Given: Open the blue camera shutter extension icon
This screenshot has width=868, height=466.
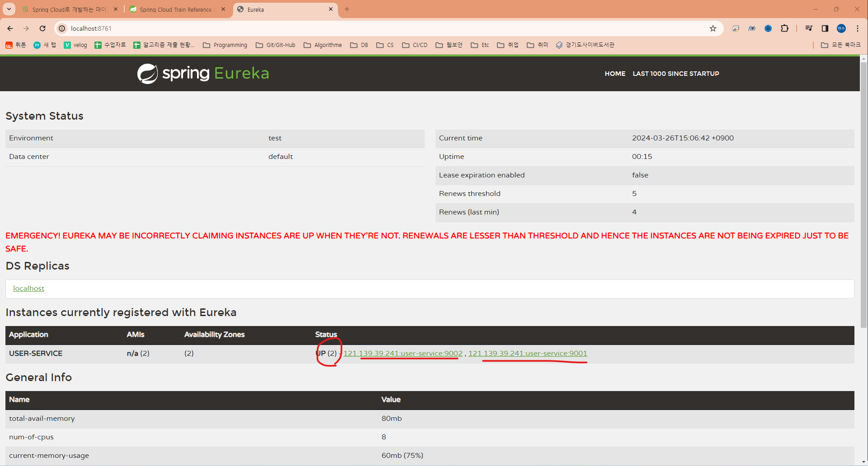Looking at the screenshot, I should point(768,28).
